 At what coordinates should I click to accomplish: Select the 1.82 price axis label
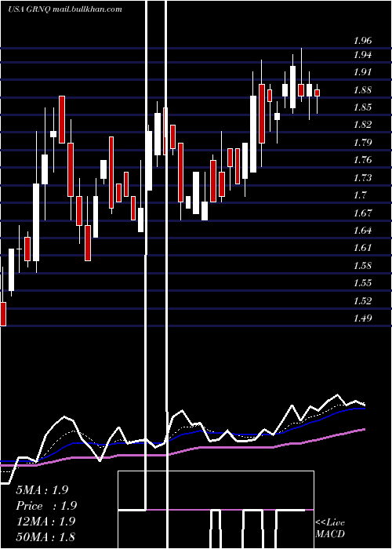pyautogui.click(x=362, y=125)
